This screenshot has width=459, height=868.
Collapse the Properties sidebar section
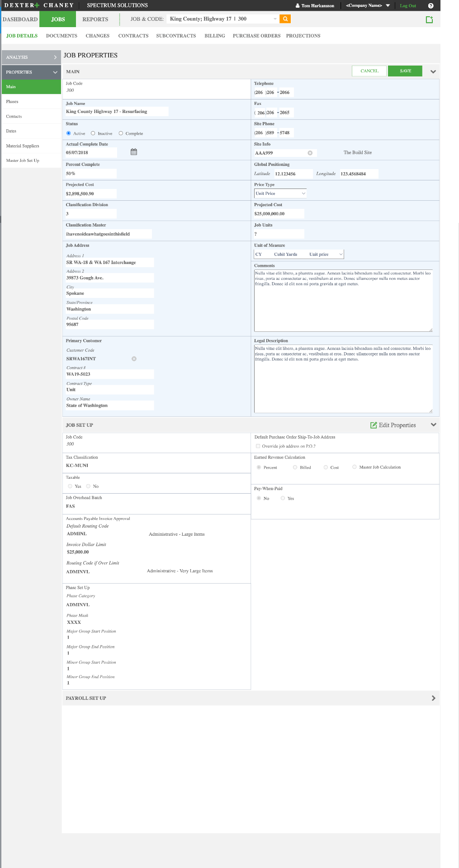click(x=31, y=72)
